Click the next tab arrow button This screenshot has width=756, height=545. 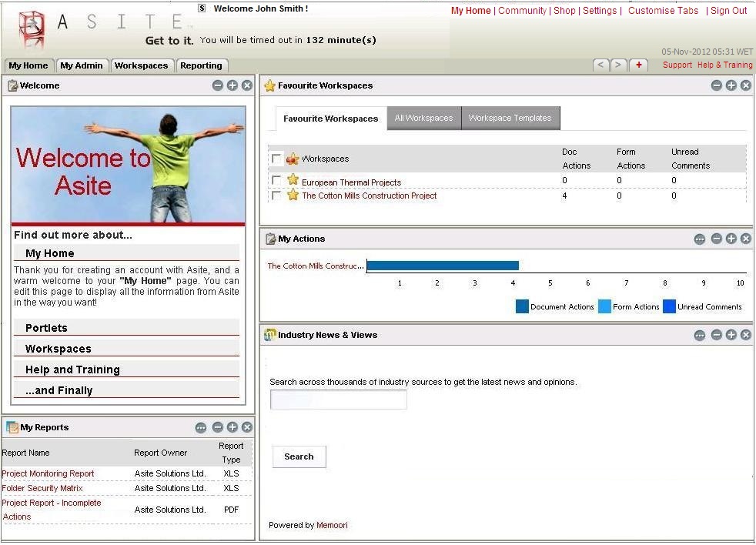(619, 65)
